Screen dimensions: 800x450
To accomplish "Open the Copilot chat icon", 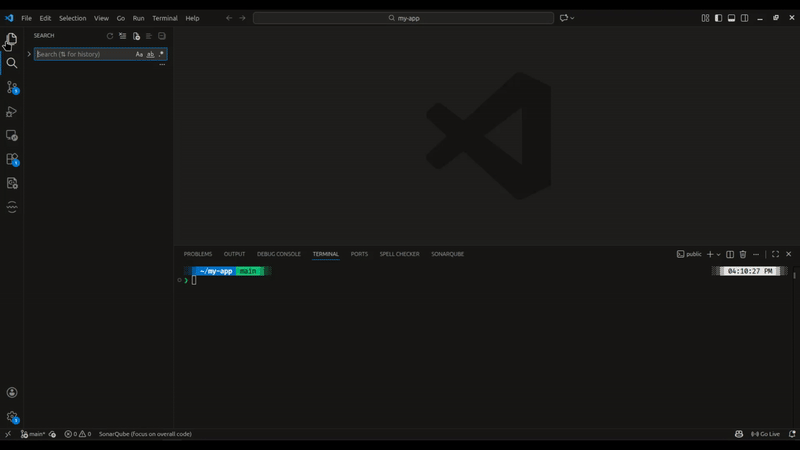I will pos(563,18).
